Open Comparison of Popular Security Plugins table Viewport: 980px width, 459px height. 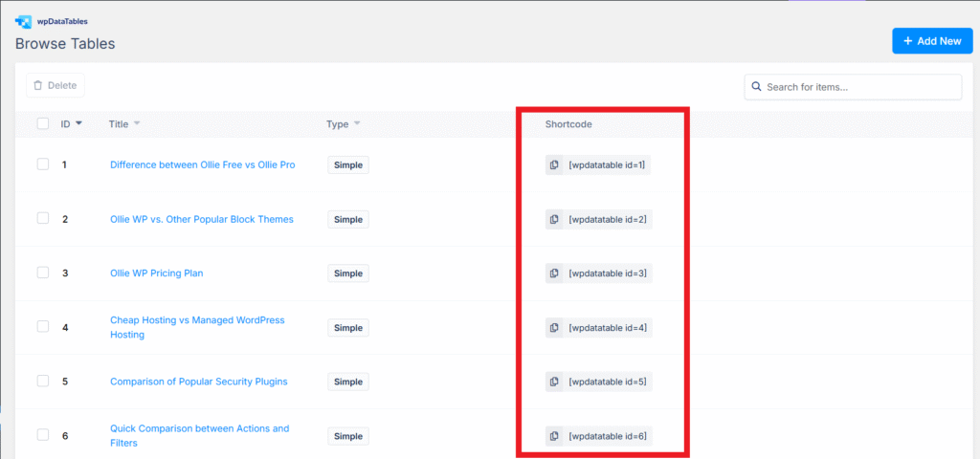[x=198, y=382]
